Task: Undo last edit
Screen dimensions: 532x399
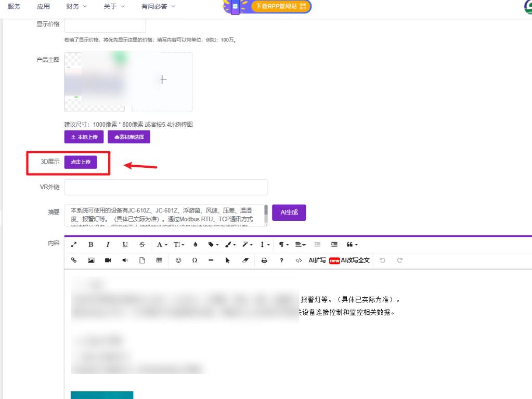Action: [382, 260]
